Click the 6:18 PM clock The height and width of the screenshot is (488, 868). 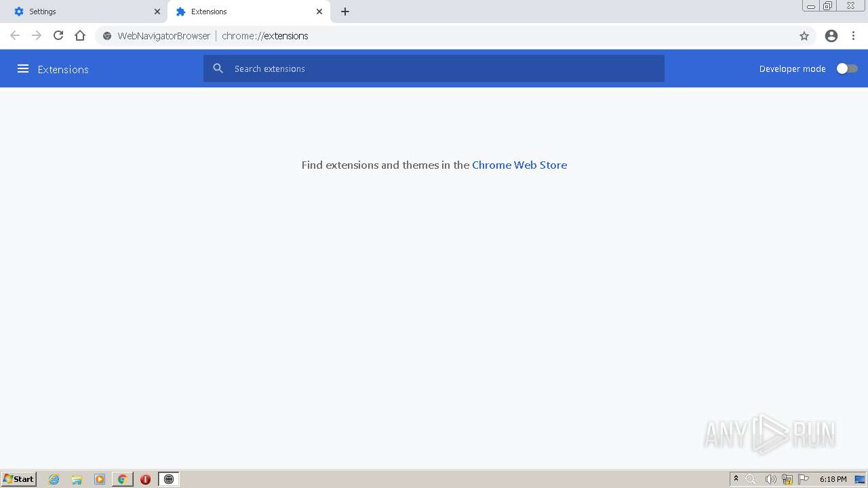833,479
